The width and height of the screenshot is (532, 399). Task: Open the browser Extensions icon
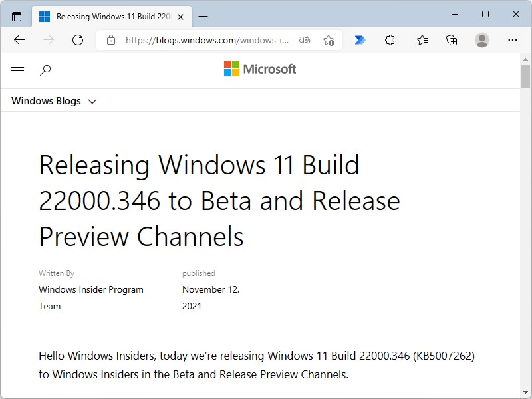click(x=391, y=40)
